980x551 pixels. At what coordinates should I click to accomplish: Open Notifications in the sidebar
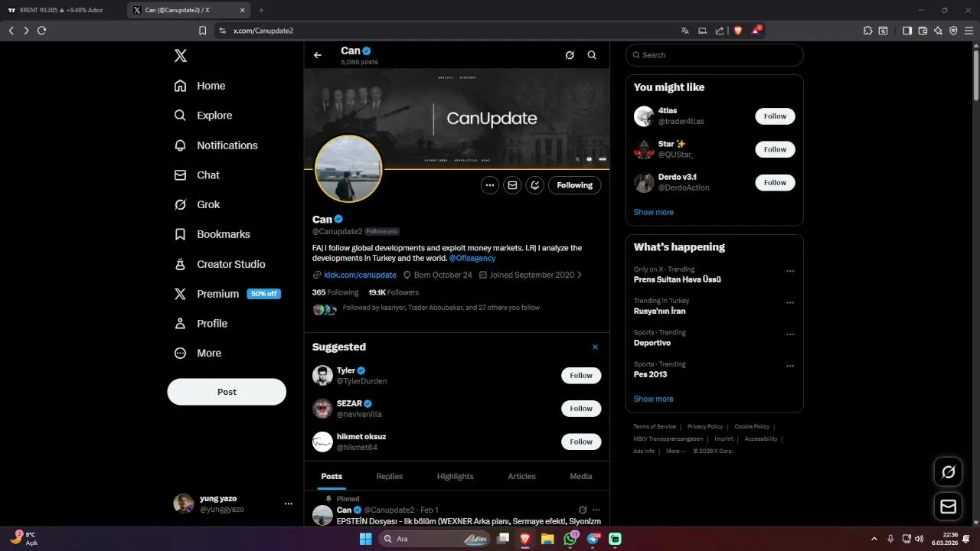click(215, 145)
